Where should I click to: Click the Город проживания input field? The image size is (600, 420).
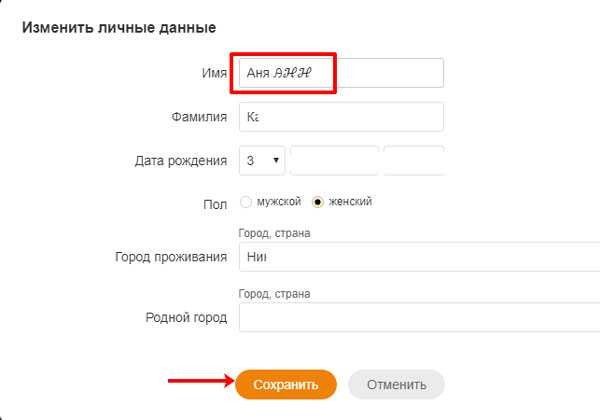[x=419, y=257]
